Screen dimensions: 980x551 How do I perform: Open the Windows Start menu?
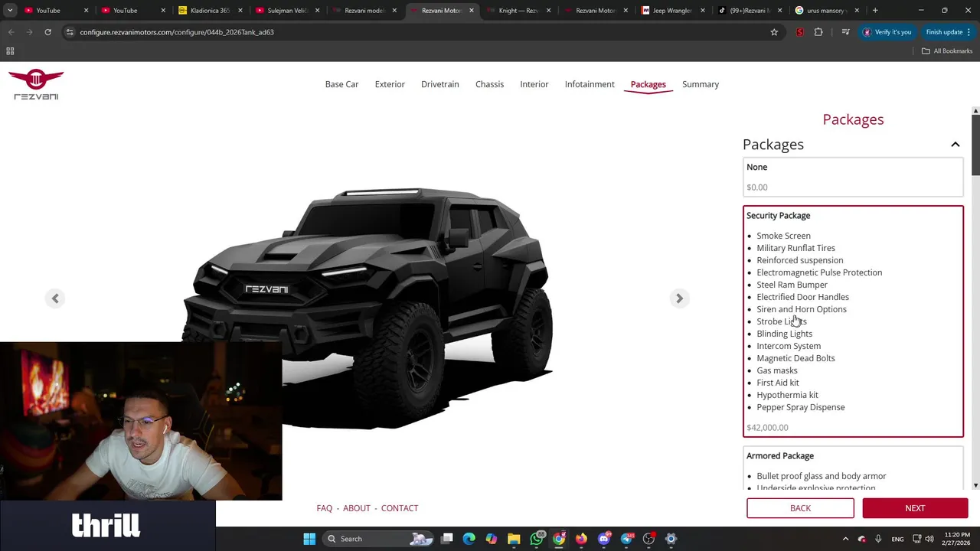point(309,539)
